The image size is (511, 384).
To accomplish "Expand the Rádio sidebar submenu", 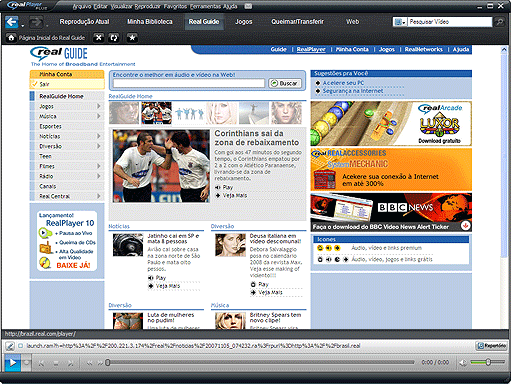I will click(x=99, y=176).
